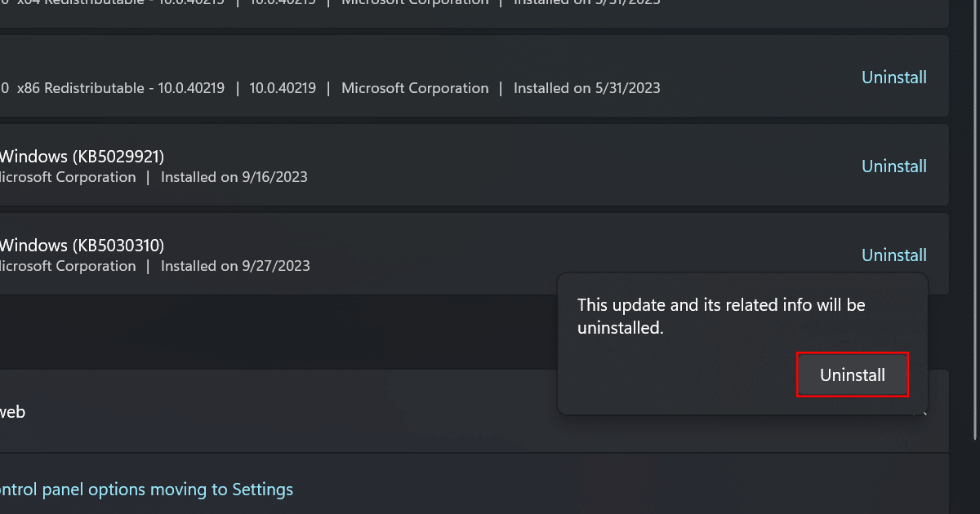The width and height of the screenshot is (980, 514).
Task: Uninstall Windows update KB5029921
Action: tap(894, 166)
